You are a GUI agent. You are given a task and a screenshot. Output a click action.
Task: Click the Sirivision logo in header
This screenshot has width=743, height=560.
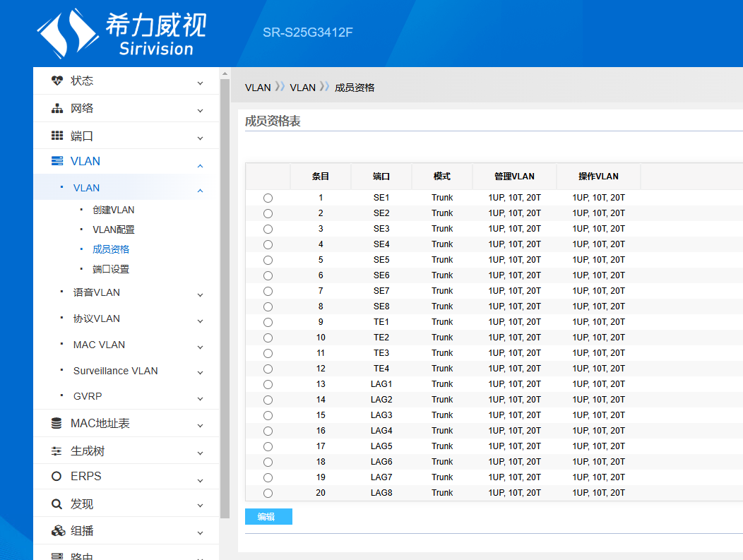pyautogui.click(x=121, y=32)
